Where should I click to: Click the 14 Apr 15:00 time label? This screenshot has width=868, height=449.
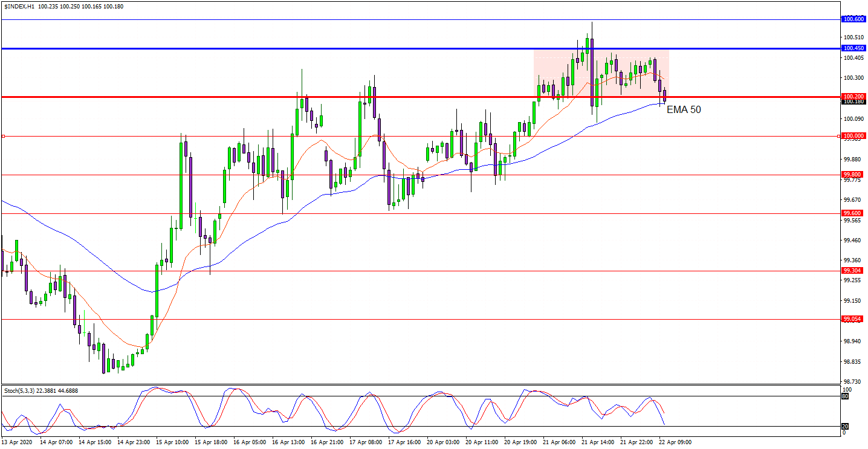click(x=96, y=442)
